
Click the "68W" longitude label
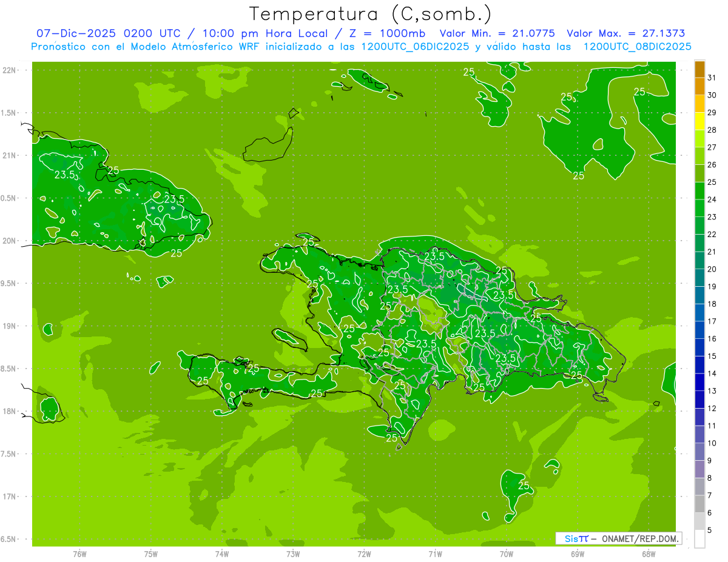(649, 554)
